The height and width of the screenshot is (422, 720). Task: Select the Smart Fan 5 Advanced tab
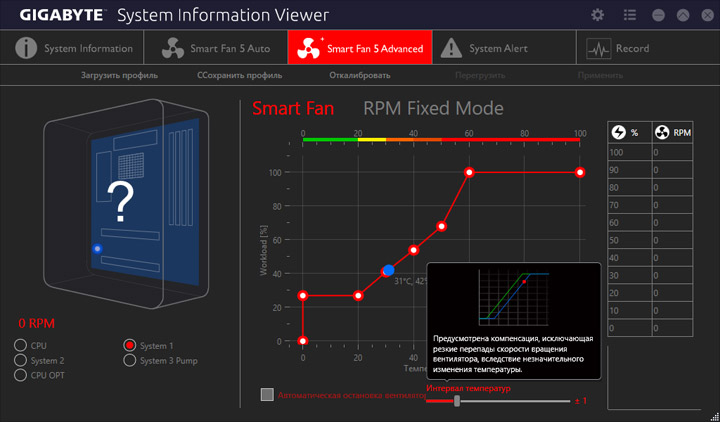pyautogui.click(x=360, y=48)
